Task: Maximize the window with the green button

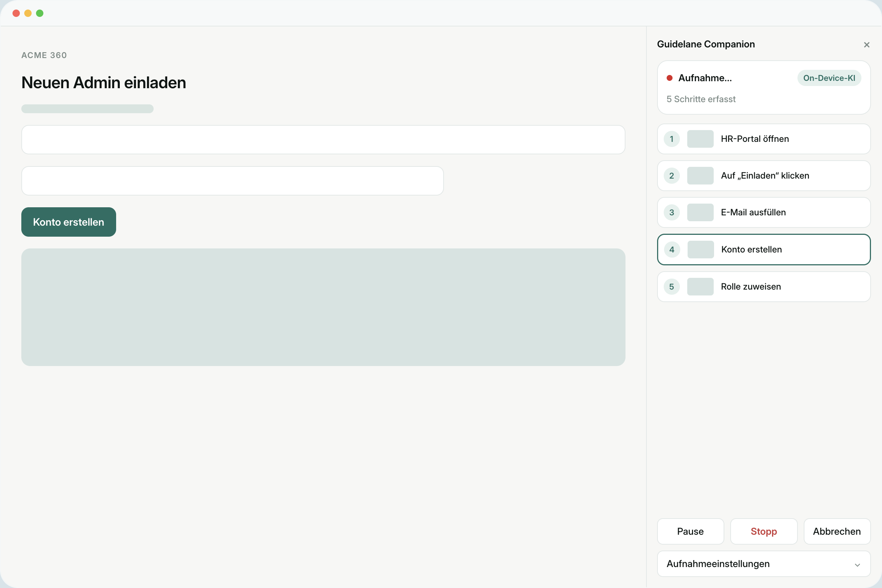Action: [40, 13]
